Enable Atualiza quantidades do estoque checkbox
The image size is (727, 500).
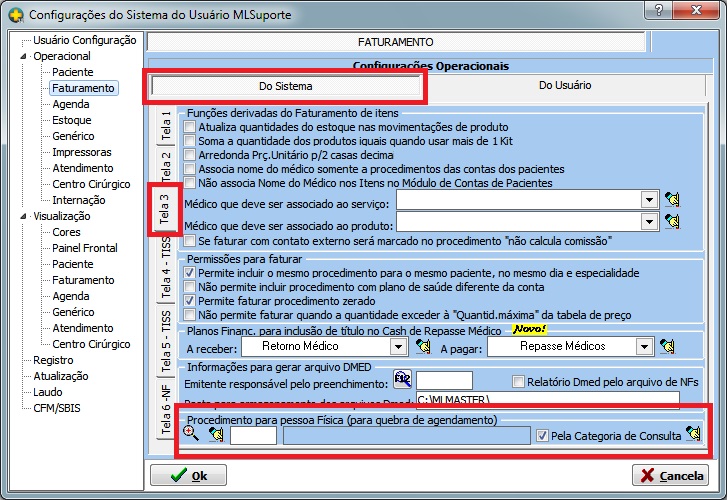(190, 127)
